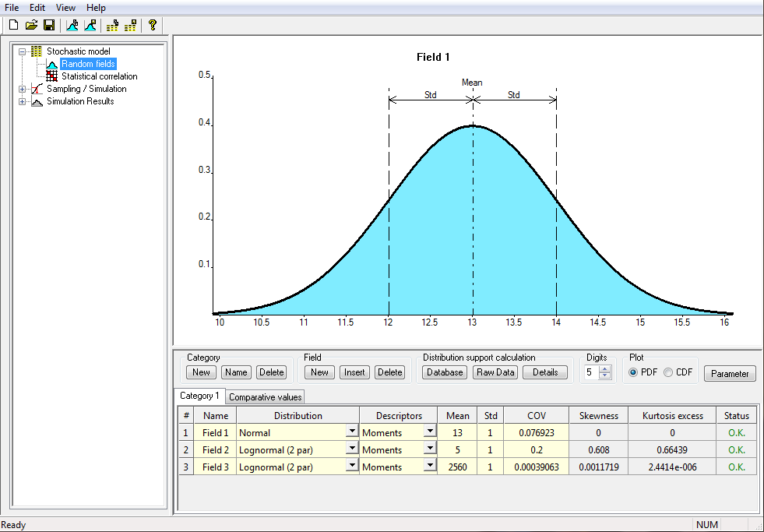Click the Stochastic model table icon
764x532 pixels.
[37, 51]
